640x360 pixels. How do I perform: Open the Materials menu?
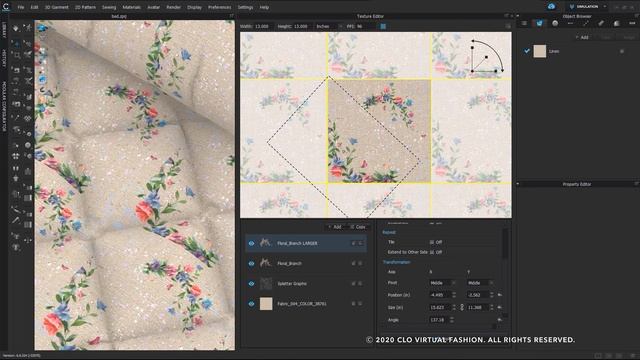pyautogui.click(x=131, y=7)
